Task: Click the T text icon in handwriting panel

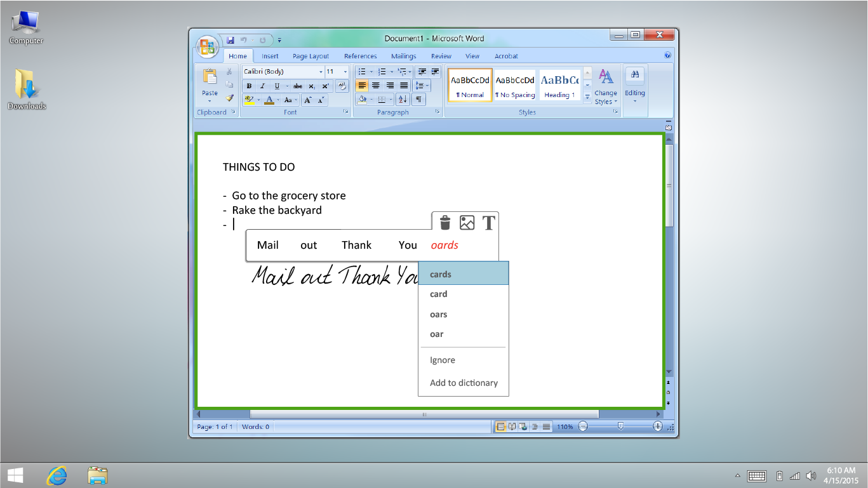Action: [488, 223]
